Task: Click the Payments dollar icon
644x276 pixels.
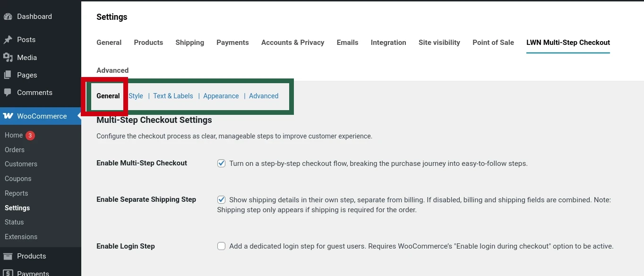Action: (8, 273)
